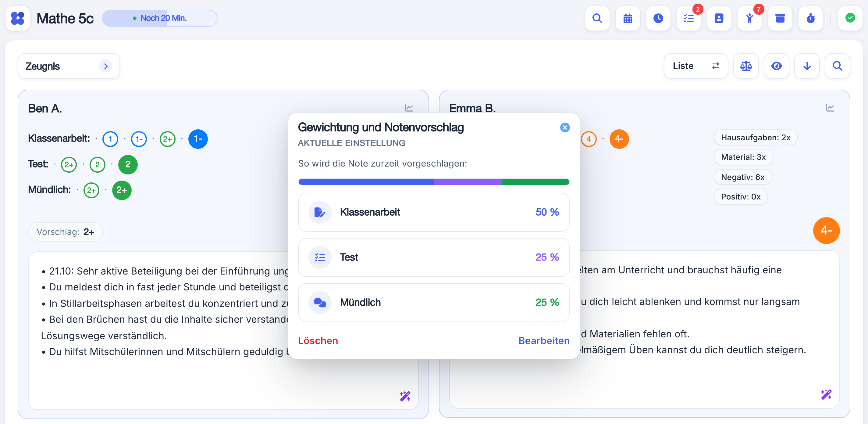This screenshot has width=868, height=424.
Task: Toggle the eye visibility button
Action: (x=776, y=66)
